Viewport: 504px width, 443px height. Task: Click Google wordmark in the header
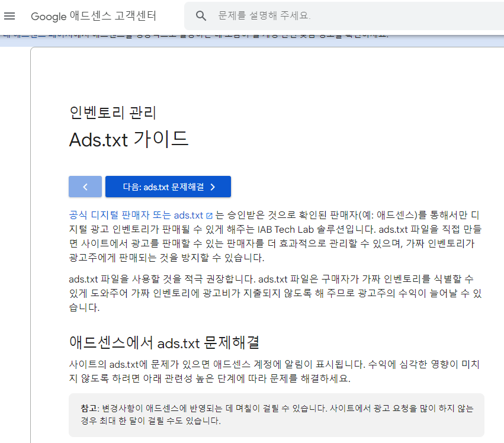point(47,17)
